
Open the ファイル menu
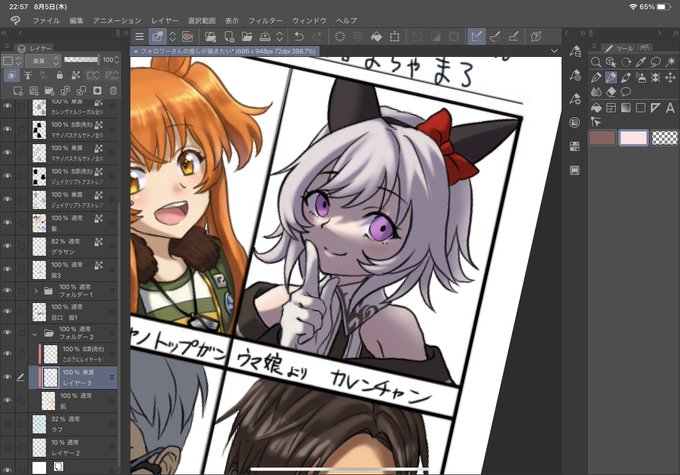pyautogui.click(x=46, y=20)
